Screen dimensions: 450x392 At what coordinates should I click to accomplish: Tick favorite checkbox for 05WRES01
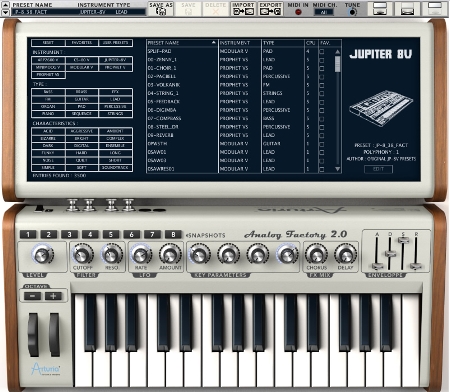[x=322, y=169]
